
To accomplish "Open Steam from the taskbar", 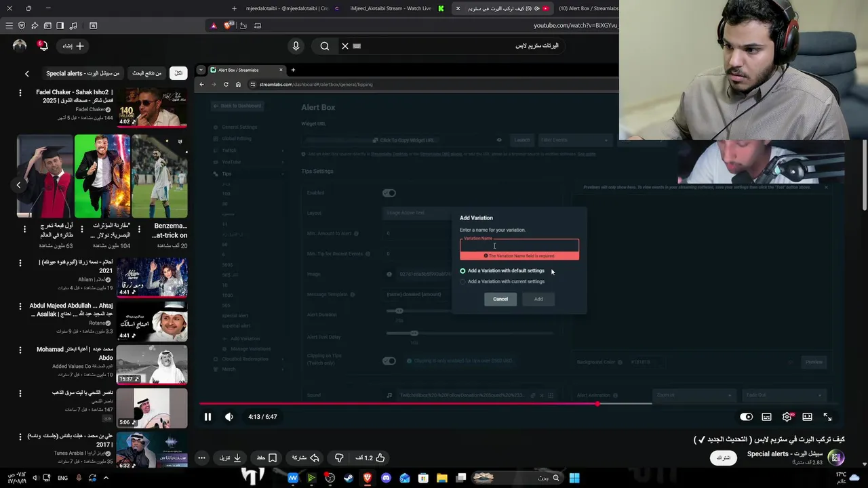I will [x=348, y=478].
